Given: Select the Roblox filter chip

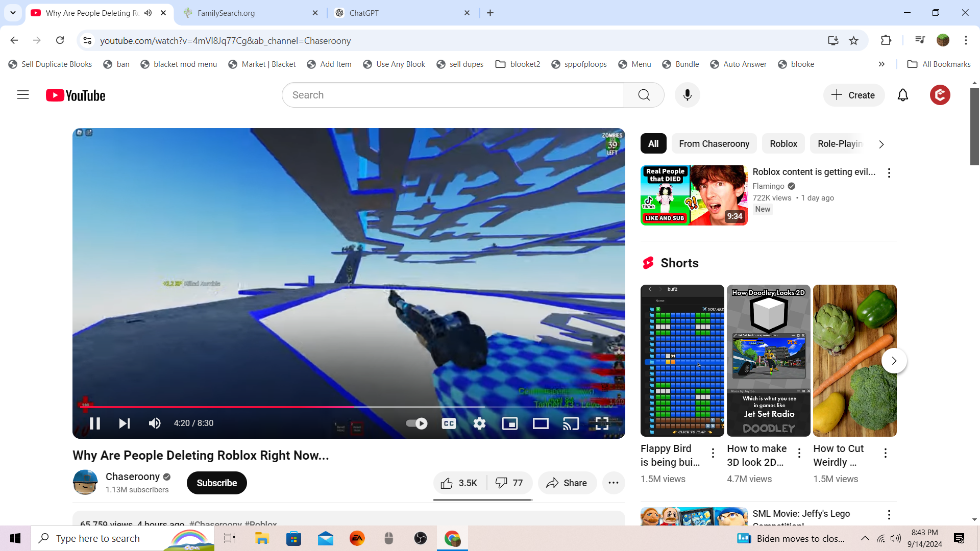Looking at the screenshot, I should pos(783,144).
